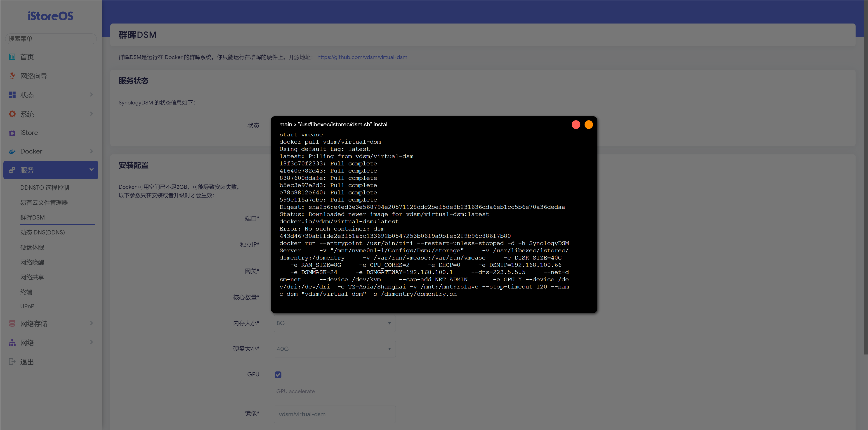Expand the 网络存储 menu chevron

91,323
